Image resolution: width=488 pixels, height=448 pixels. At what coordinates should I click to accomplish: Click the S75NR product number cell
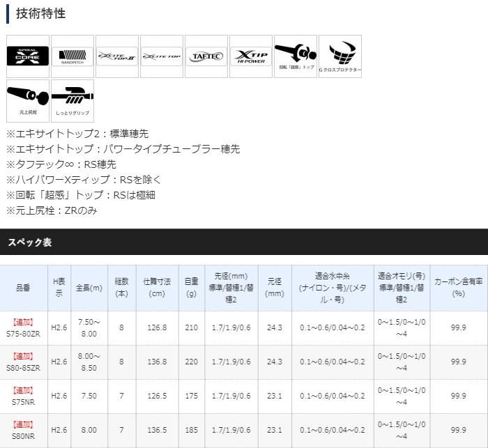click(x=24, y=396)
